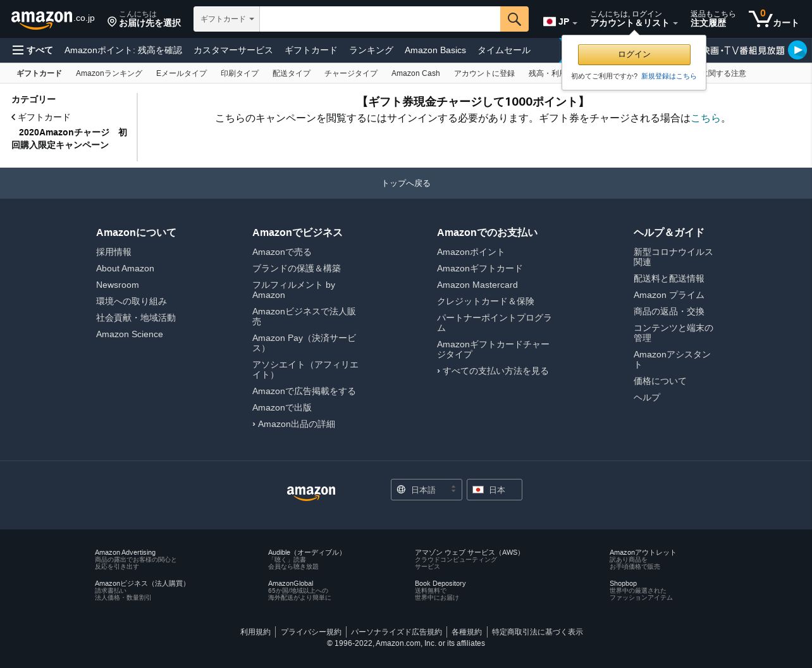
Task: Select 印刷タイプ subnav tab
Action: tap(240, 73)
